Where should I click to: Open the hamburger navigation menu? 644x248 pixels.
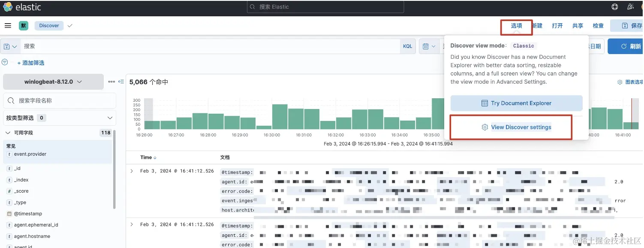(x=8, y=26)
